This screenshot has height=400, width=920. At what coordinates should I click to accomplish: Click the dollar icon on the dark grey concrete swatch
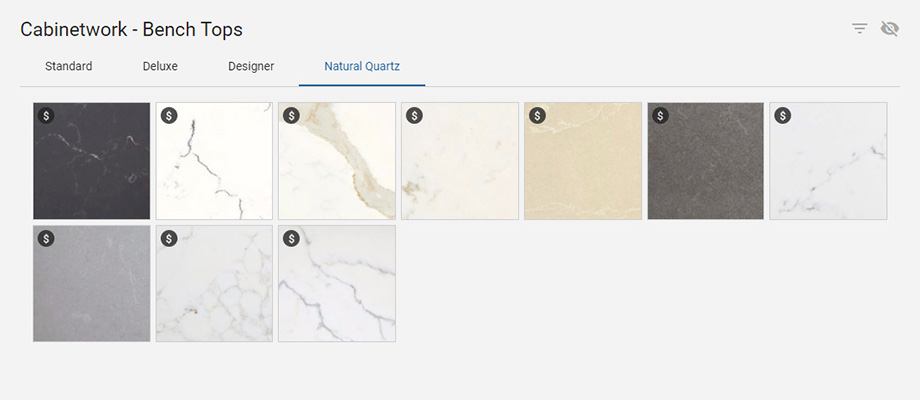pyautogui.click(x=660, y=115)
